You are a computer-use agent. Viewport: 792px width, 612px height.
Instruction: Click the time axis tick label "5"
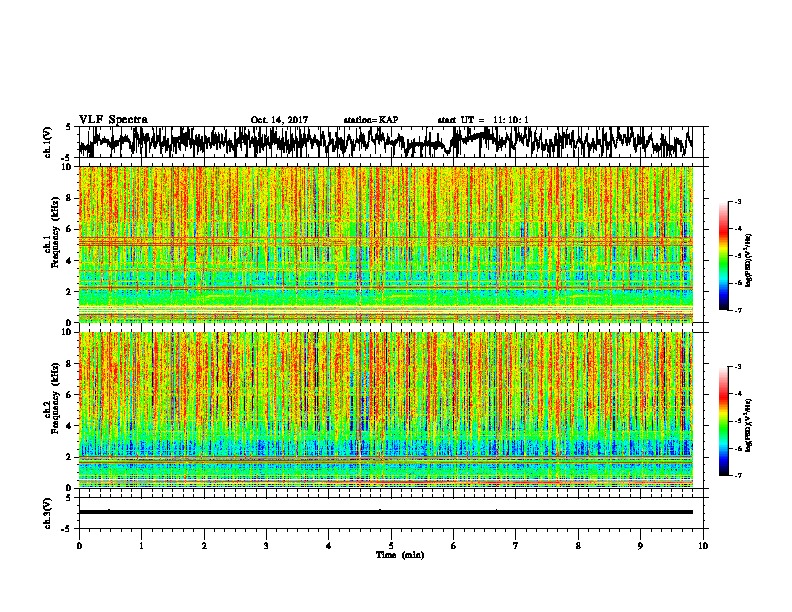click(391, 546)
